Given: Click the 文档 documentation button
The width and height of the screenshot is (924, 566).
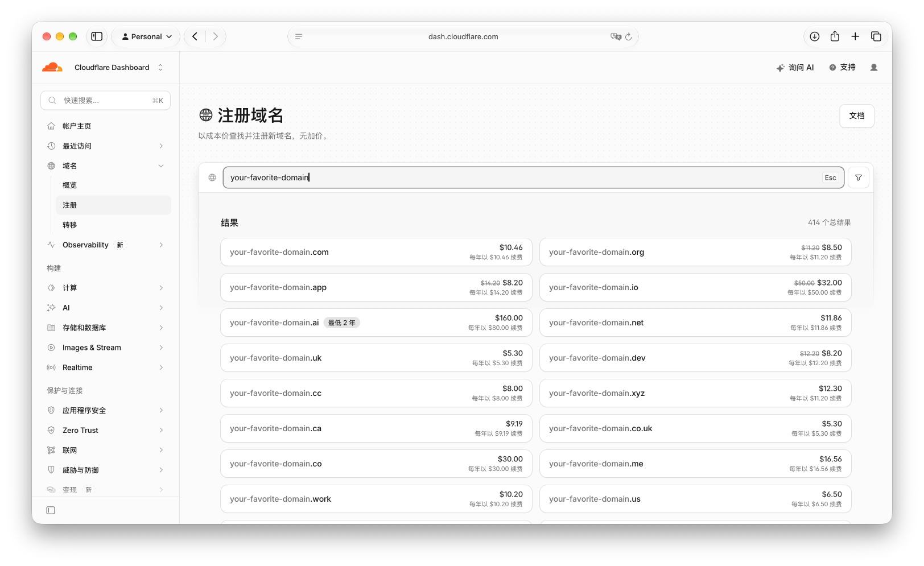Looking at the screenshot, I should pyautogui.click(x=856, y=115).
